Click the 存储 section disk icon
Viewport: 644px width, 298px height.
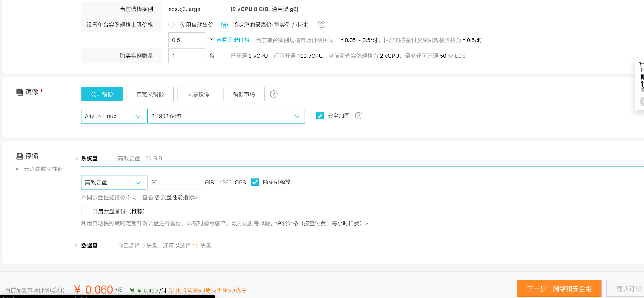click(19, 156)
